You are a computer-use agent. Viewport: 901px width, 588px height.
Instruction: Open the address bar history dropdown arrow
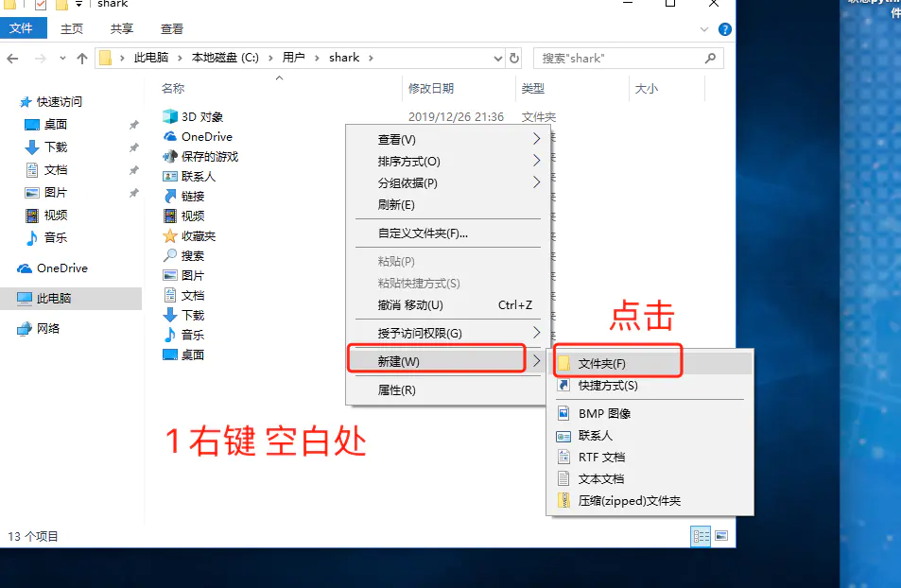click(495, 58)
